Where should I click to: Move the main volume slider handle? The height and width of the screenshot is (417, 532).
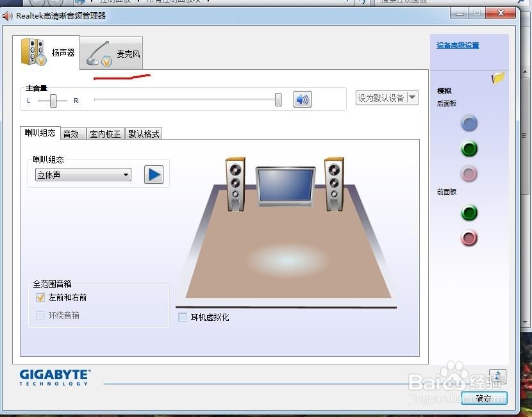click(278, 100)
